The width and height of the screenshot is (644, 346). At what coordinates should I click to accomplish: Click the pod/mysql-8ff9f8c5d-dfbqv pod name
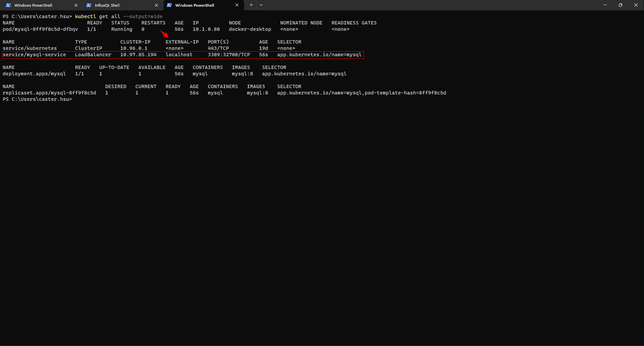(x=40, y=29)
